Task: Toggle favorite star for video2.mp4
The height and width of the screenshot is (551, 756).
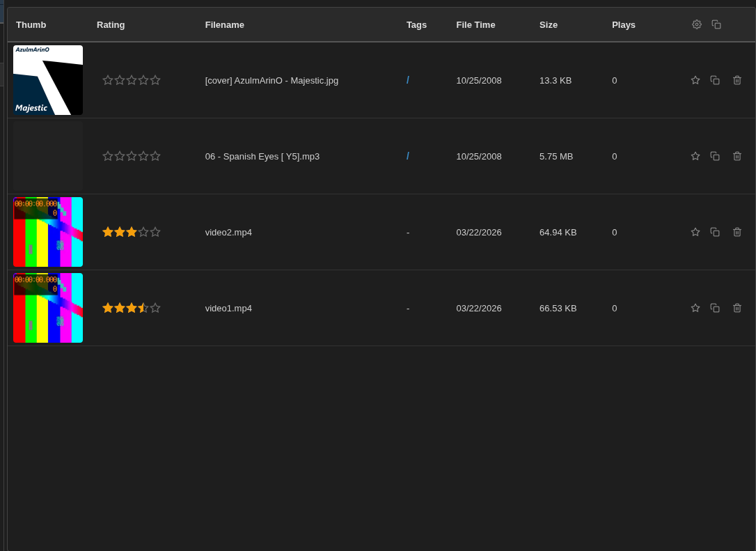Action: point(695,232)
